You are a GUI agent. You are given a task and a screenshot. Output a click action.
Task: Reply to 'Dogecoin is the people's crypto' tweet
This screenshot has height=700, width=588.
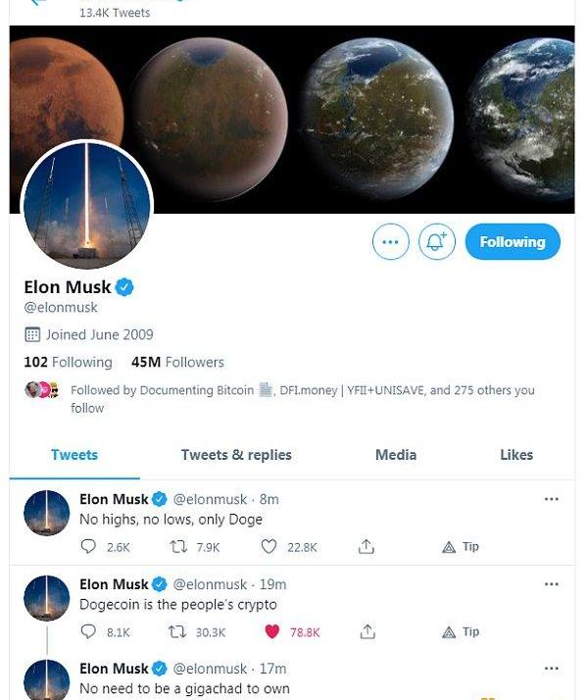coord(88,632)
